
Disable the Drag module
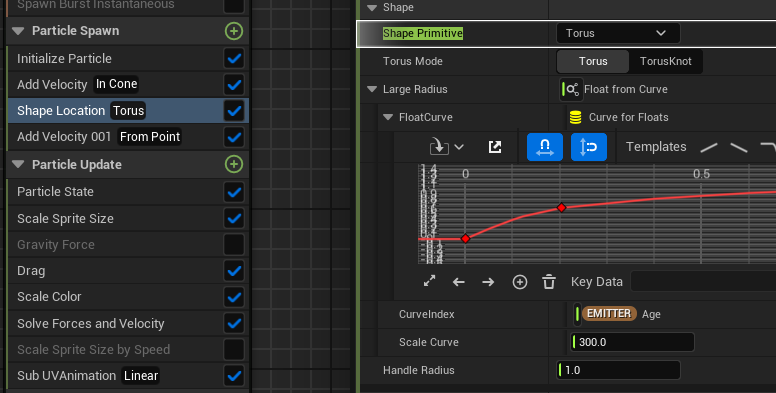point(234,271)
